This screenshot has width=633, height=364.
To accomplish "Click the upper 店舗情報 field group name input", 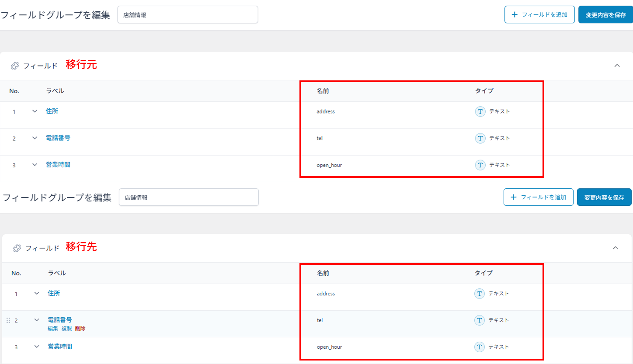I will (x=188, y=14).
